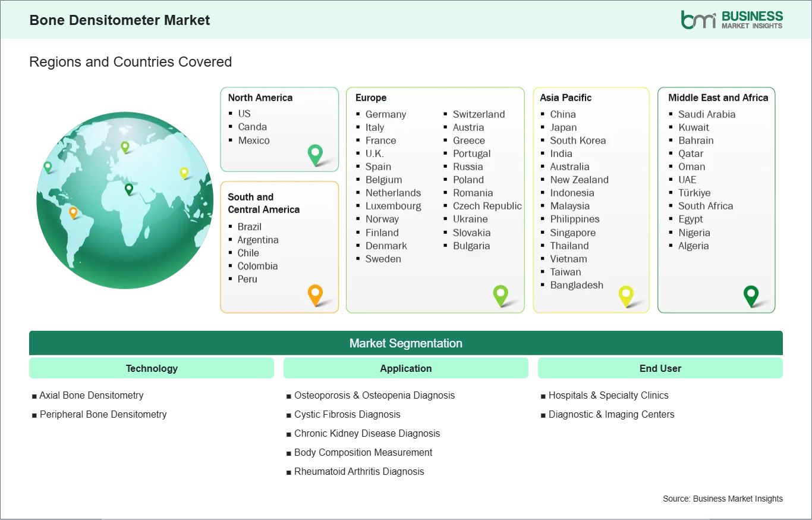Viewport: 812px width, 520px height.
Task: Click Hospitals & Specialty Clinics entry
Action: 608,395
